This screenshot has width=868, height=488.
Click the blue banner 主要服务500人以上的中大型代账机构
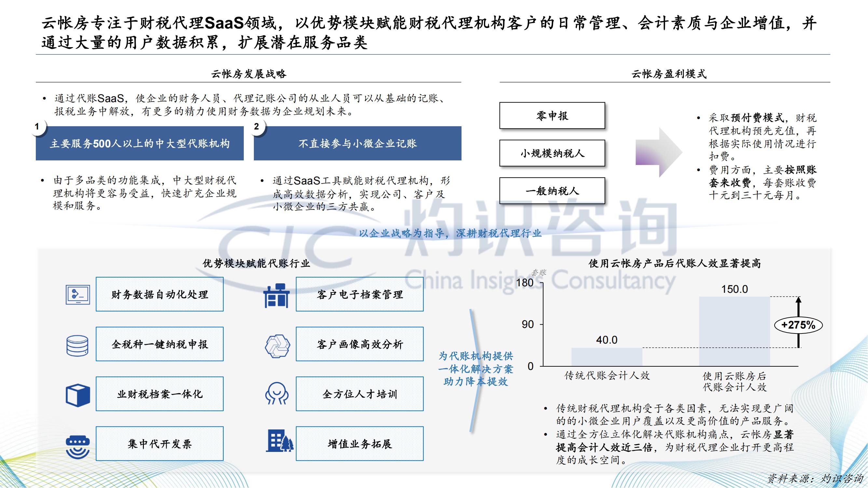click(140, 143)
